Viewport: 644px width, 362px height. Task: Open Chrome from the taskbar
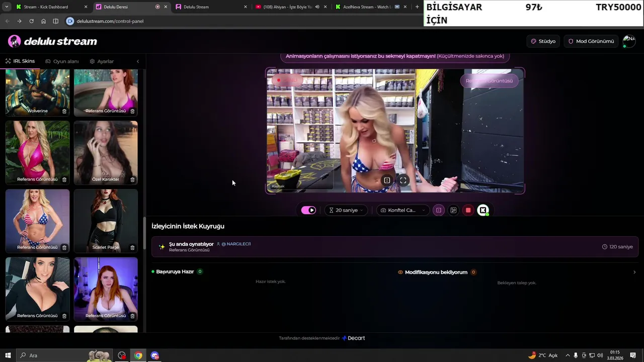tap(138, 355)
